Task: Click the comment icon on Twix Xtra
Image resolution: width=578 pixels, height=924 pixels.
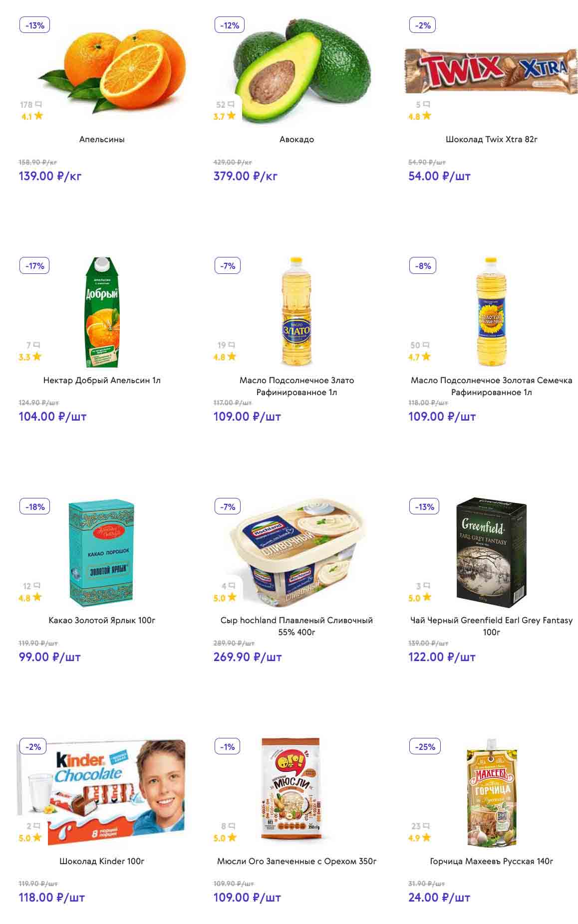Action: click(x=426, y=105)
